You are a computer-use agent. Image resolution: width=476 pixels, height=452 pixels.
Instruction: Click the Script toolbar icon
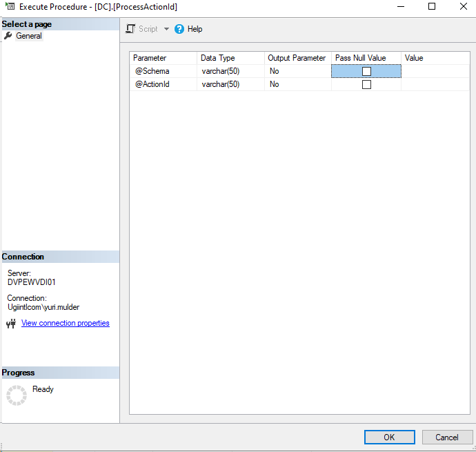[130, 29]
